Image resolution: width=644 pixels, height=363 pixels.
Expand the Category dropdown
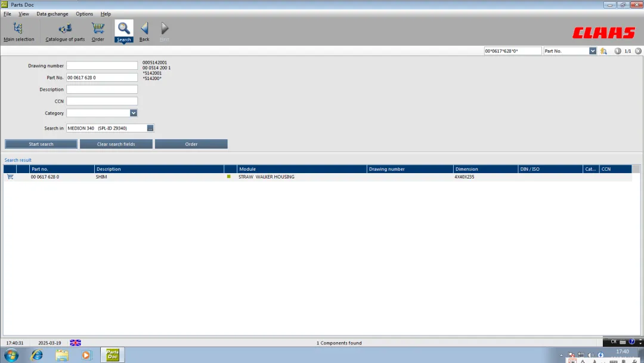click(134, 113)
